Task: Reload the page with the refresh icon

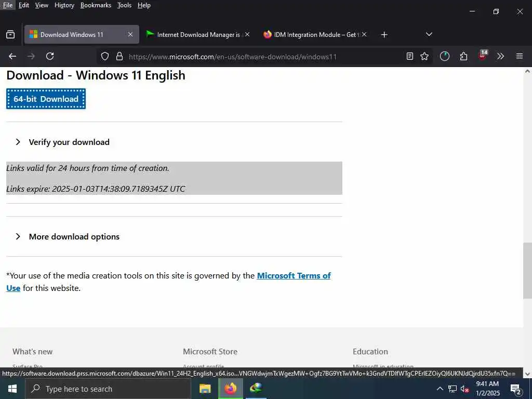Action: tap(50, 56)
